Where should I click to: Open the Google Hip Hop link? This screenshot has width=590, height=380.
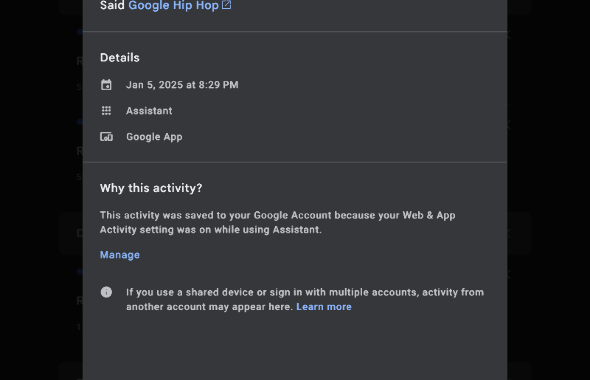(173, 6)
